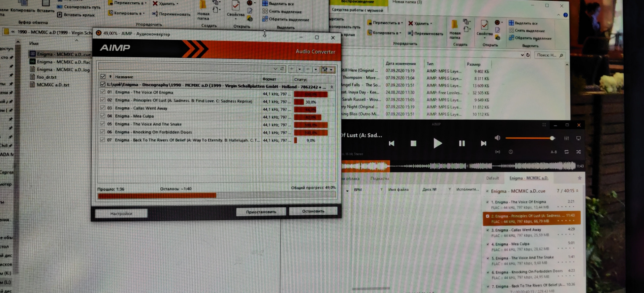
Task: Sort converter list by the Название column
Action: pos(124,77)
